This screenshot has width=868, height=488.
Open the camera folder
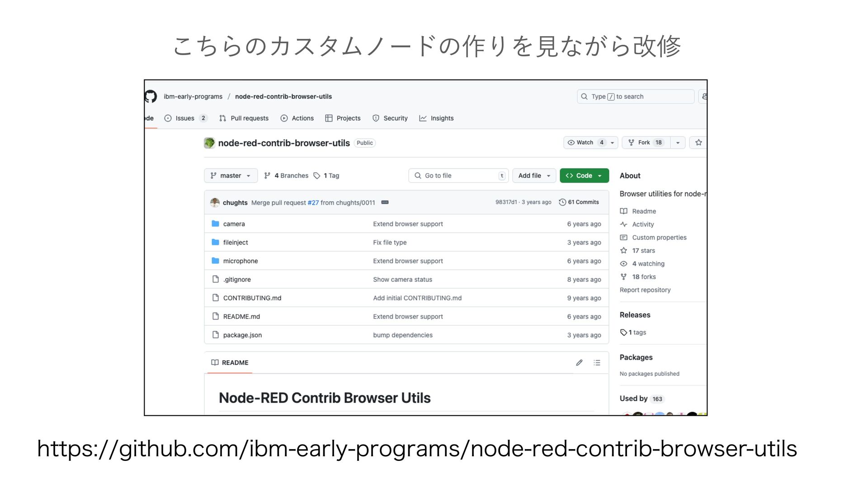click(234, 224)
